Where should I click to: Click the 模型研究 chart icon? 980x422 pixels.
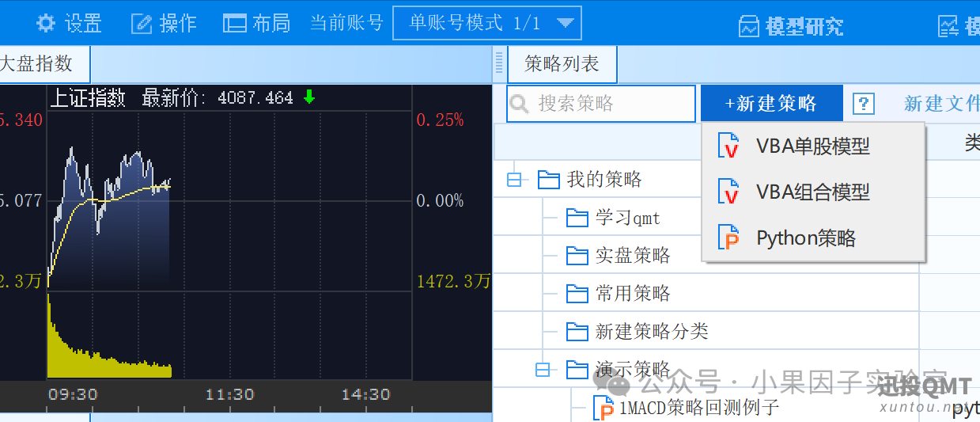[748, 27]
